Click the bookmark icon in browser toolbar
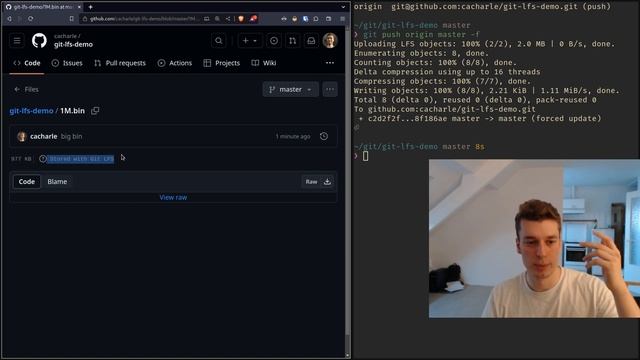Screen dimensions: 640x360 [x=71, y=19]
